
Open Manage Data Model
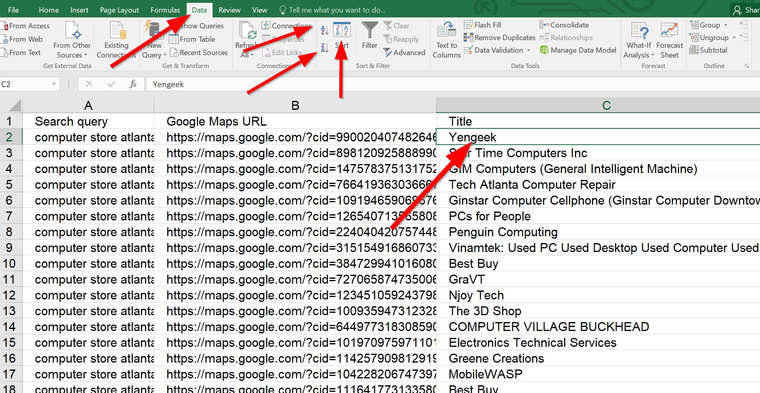pyautogui.click(x=578, y=50)
